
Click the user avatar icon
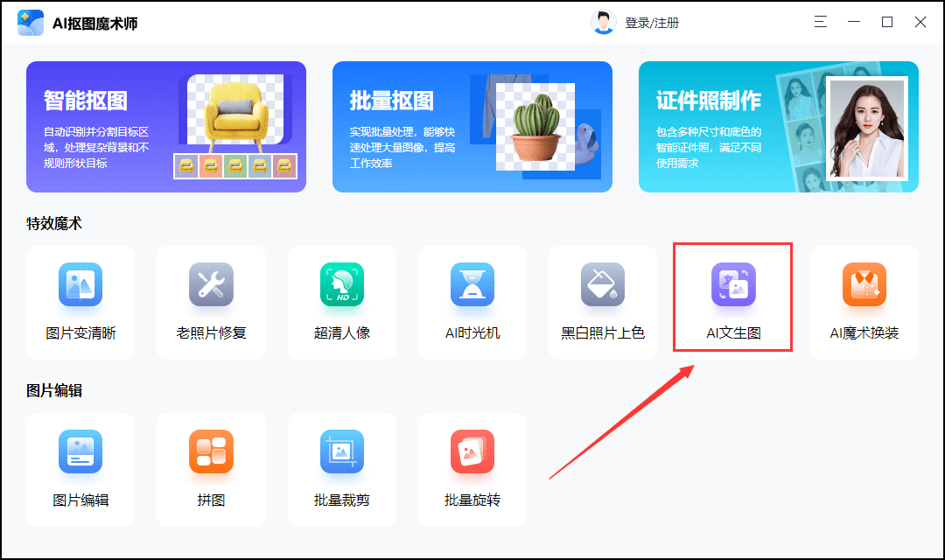[x=604, y=23]
